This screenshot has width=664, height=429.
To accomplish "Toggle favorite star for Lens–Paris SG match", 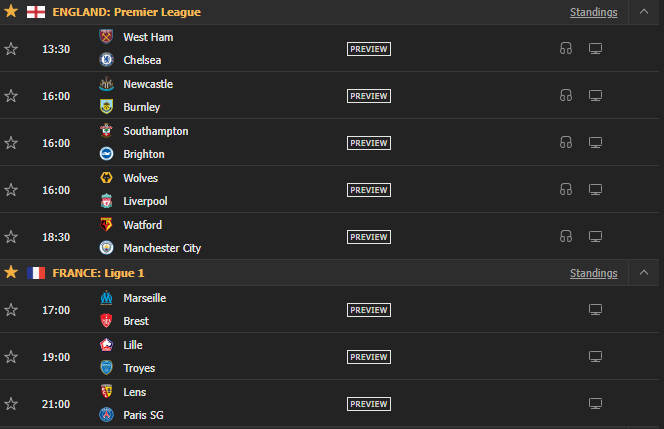I will pos(11,404).
